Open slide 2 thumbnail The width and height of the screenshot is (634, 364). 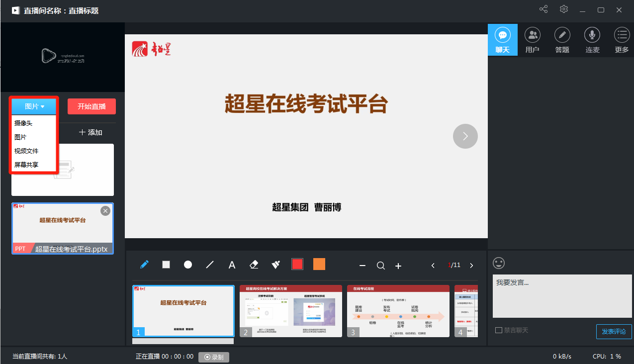(291, 311)
